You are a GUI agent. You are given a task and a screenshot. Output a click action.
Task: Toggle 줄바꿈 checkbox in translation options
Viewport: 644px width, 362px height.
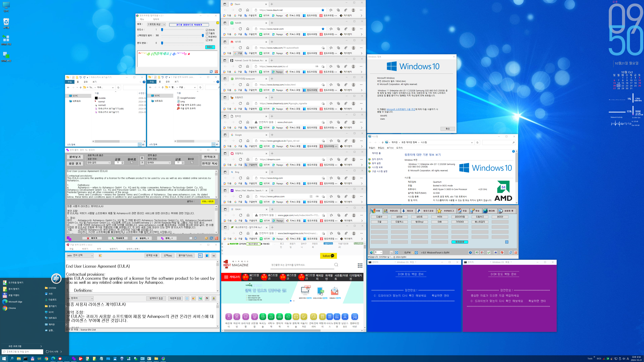pos(192,163)
